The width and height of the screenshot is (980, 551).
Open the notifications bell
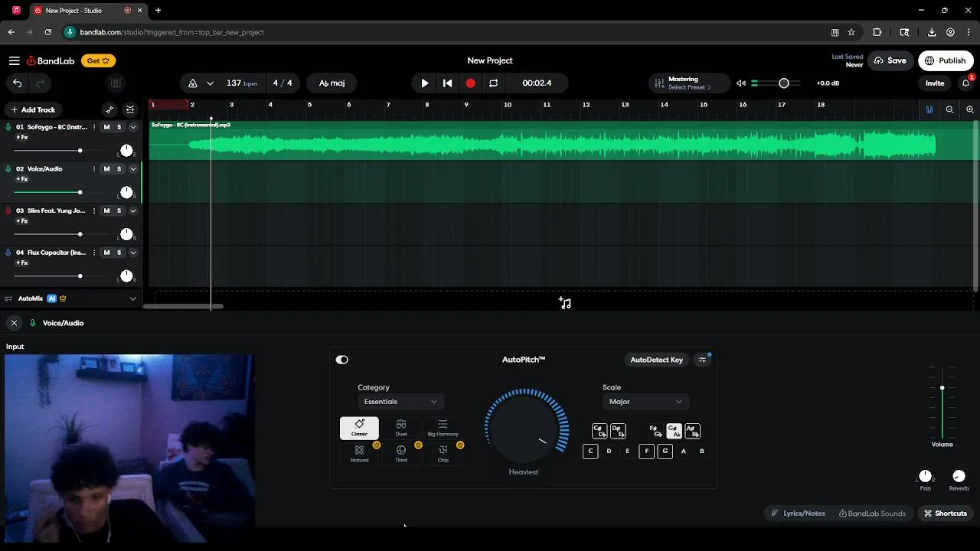coord(965,83)
